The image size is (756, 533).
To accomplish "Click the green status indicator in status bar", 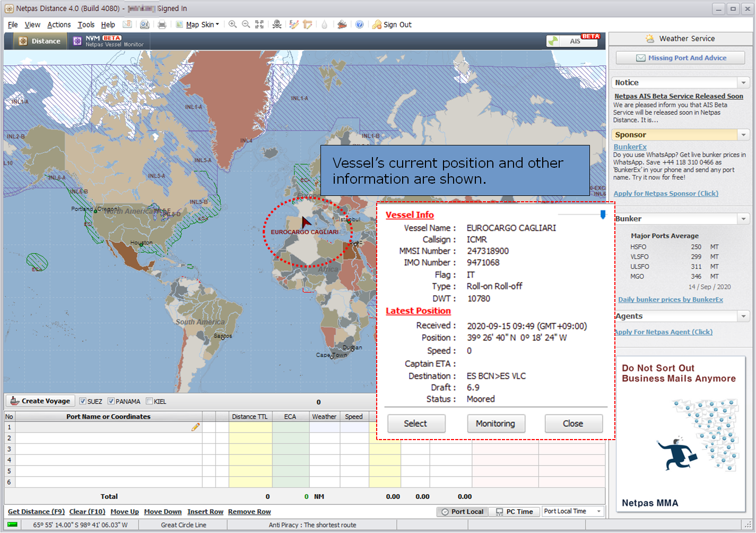I will pyautogui.click(x=12, y=525).
